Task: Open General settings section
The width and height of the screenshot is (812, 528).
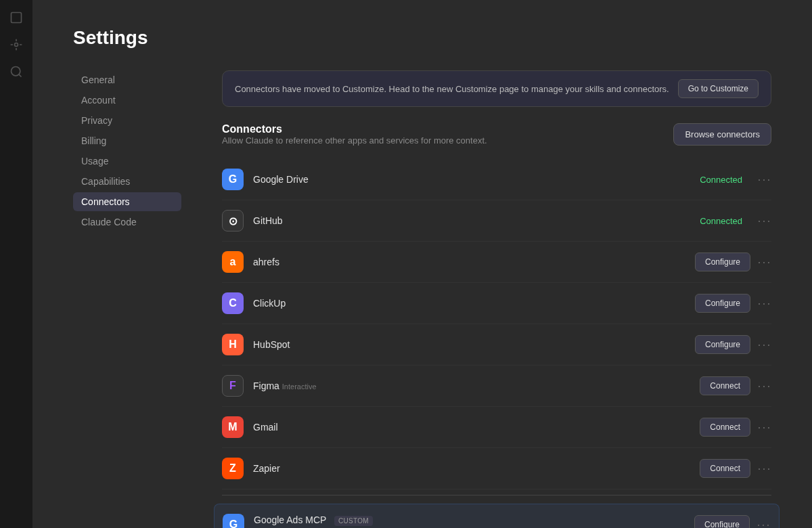Action: tap(127, 80)
